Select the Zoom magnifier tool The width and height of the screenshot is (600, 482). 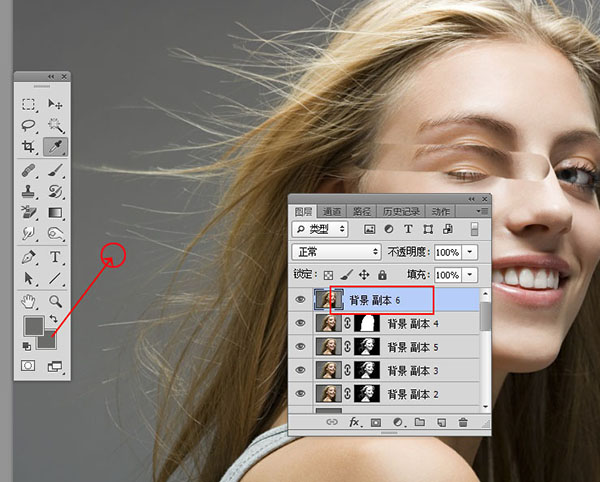(x=55, y=301)
